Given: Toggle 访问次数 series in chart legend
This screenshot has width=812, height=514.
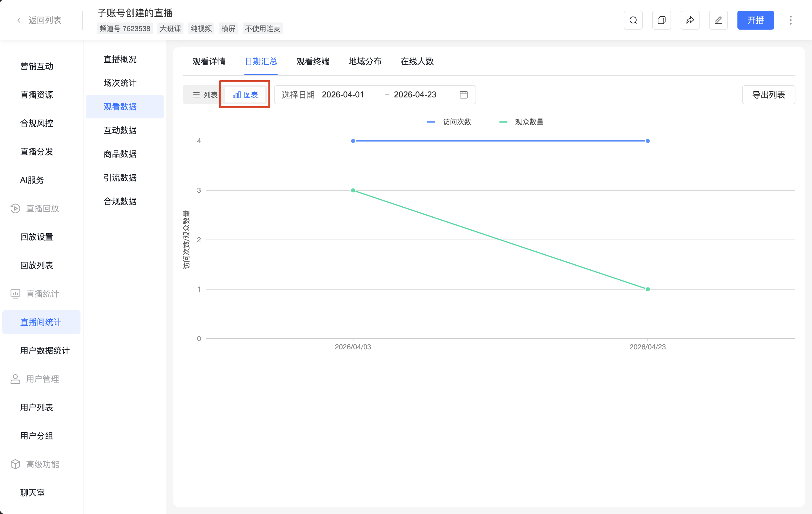Looking at the screenshot, I should (449, 122).
